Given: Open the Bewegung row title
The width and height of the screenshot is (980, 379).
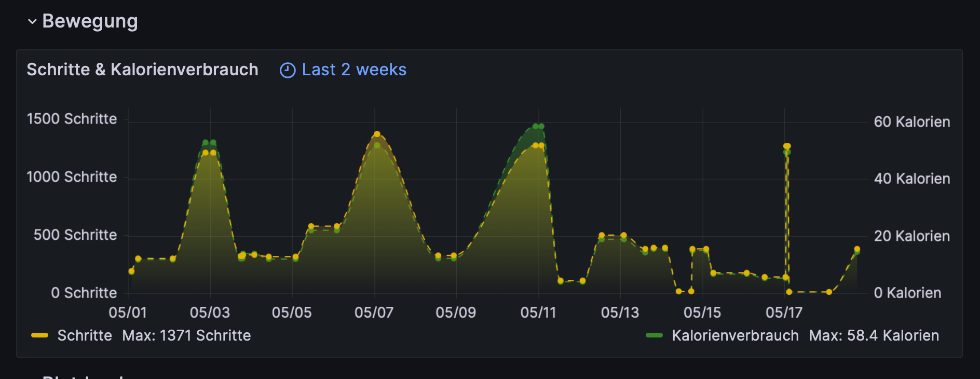Looking at the screenshot, I should [90, 21].
